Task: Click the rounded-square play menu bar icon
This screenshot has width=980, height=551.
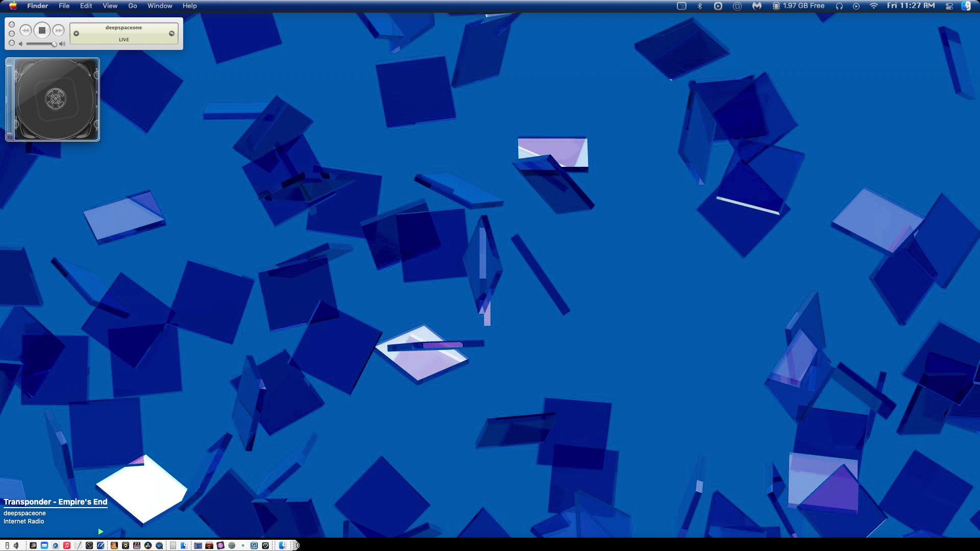Action: pyautogui.click(x=718, y=6)
